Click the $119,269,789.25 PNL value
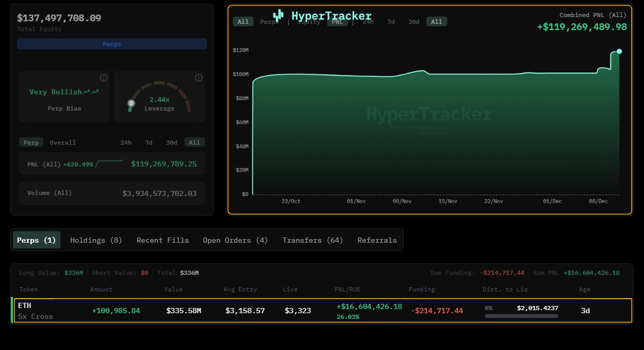This screenshot has height=350, width=644. point(164,164)
